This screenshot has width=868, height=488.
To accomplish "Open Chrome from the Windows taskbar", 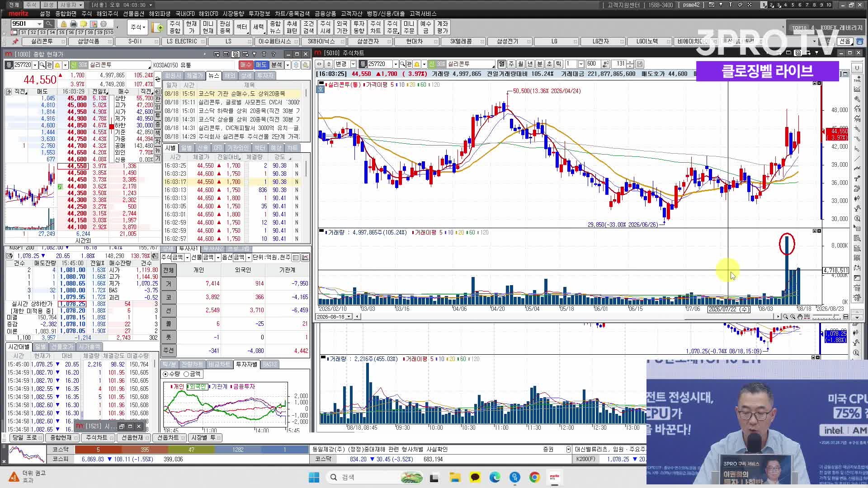I will point(534,477).
